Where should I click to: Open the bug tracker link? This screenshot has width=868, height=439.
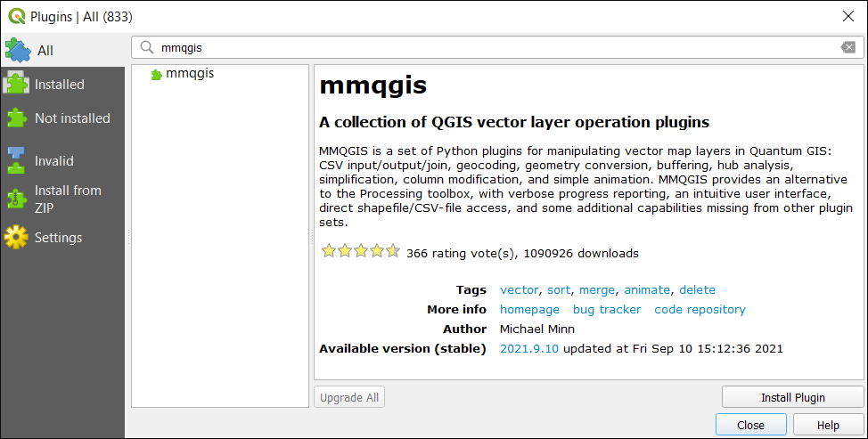click(x=607, y=310)
